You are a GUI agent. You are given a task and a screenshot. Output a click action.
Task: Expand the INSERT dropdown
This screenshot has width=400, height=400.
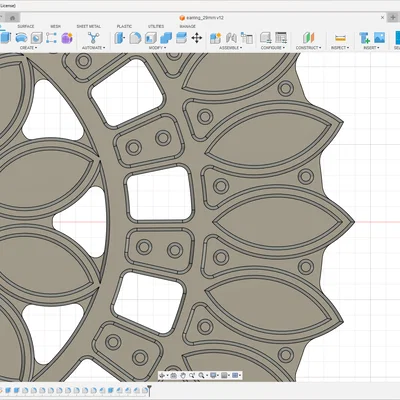coord(371,48)
